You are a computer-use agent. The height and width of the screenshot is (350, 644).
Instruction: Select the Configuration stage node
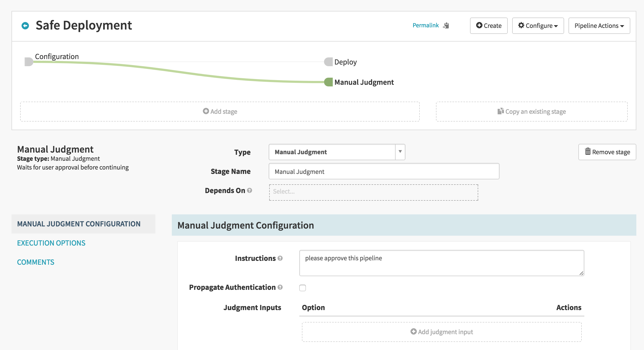29,62
